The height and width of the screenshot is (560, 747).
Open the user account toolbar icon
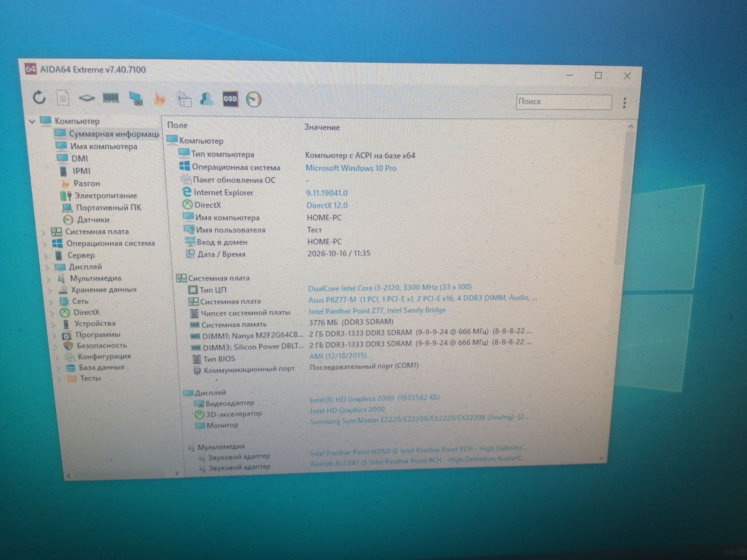point(206,98)
